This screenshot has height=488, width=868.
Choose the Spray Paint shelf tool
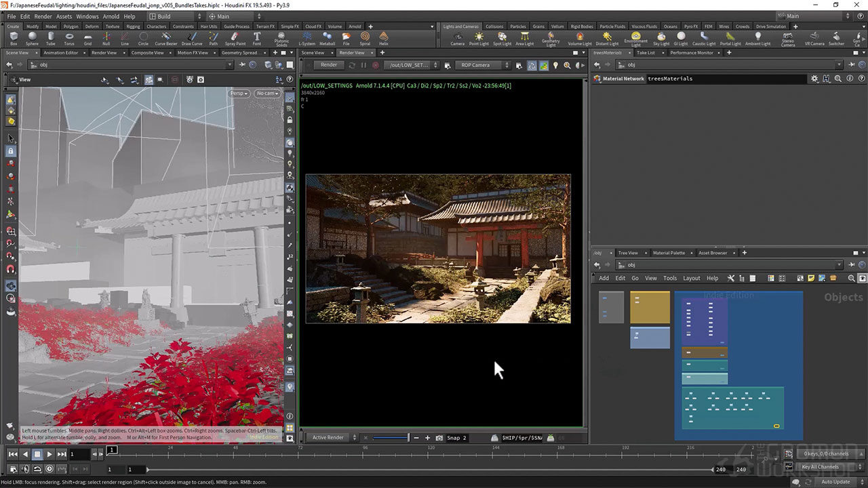click(x=235, y=38)
